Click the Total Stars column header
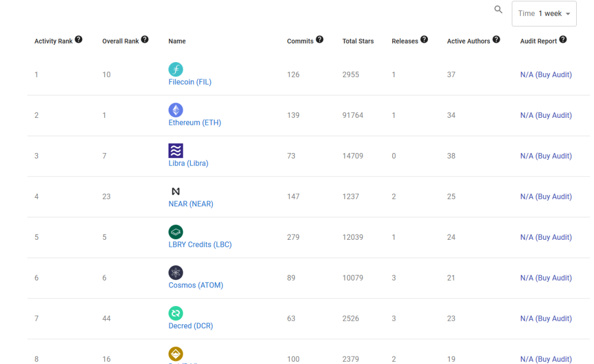Screen dimensions: 594x364 [x=358, y=41]
